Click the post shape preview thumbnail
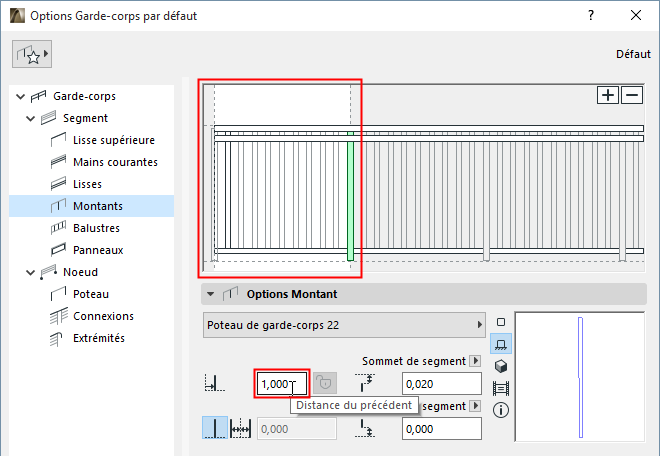Screen dimensions: 660x456 [580, 377]
